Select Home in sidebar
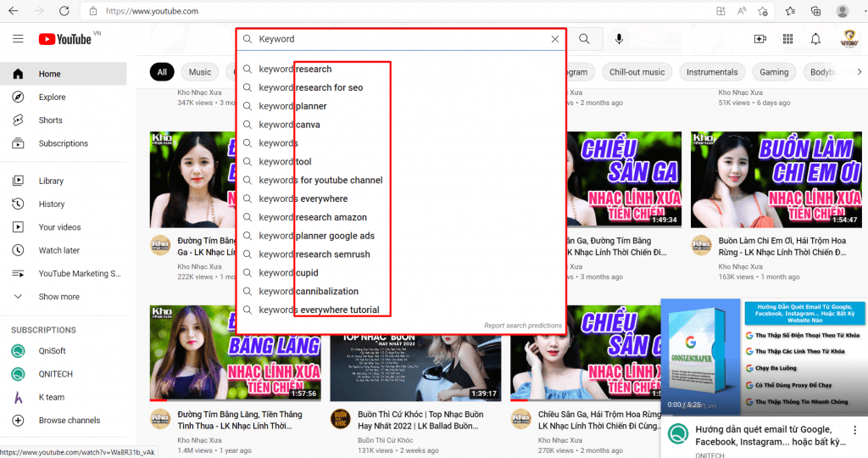This screenshot has width=868, height=458. (x=63, y=74)
